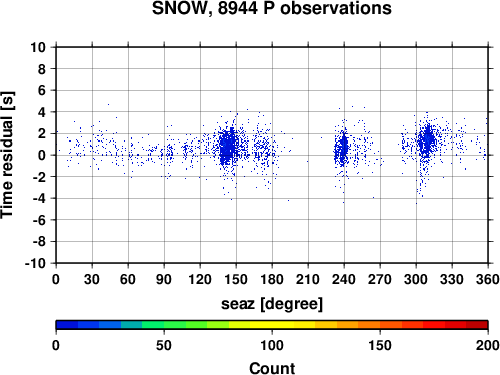Click the y-axis tick label 10
The width and height of the screenshot is (500, 375).
[x=38, y=47]
